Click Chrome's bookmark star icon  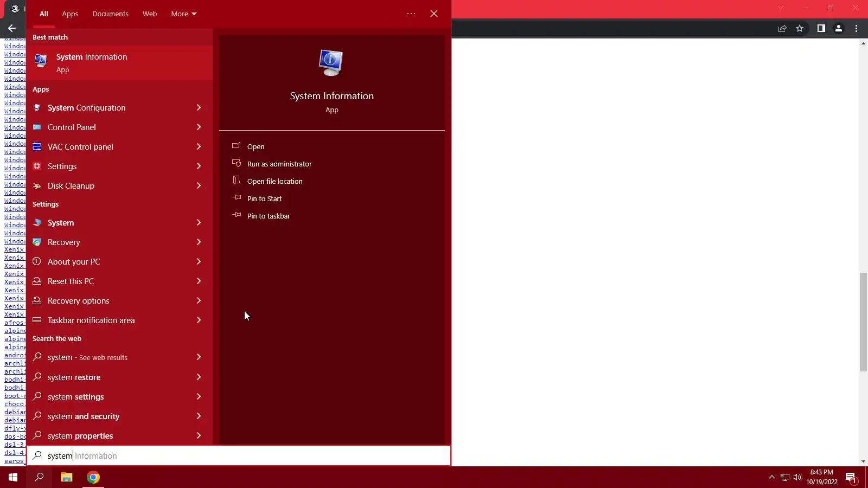(x=800, y=28)
